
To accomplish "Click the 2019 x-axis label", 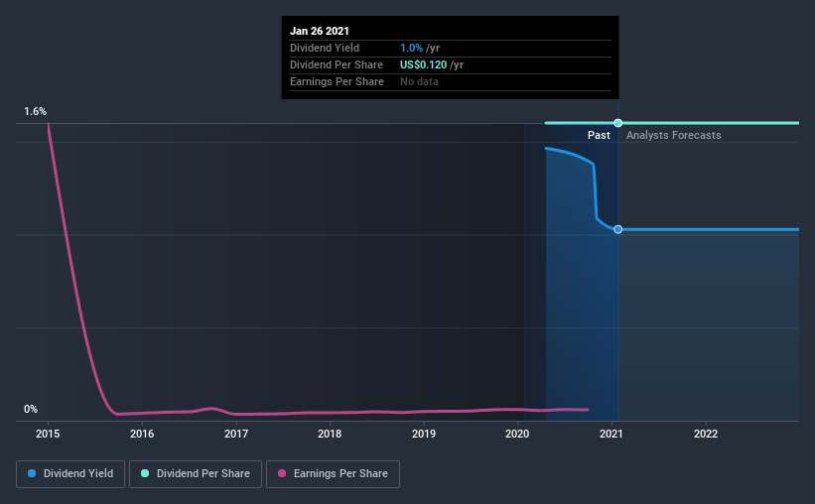I will [x=424, y=434].
